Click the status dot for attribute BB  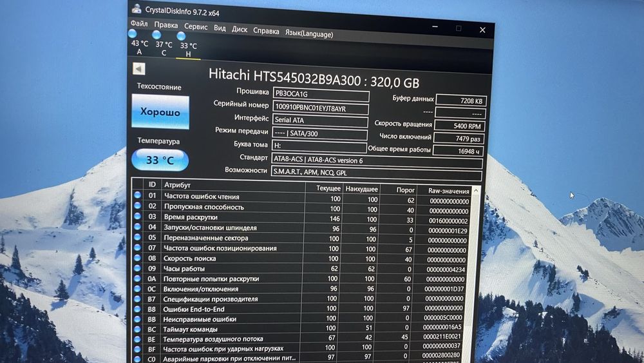tap(137, 319)
